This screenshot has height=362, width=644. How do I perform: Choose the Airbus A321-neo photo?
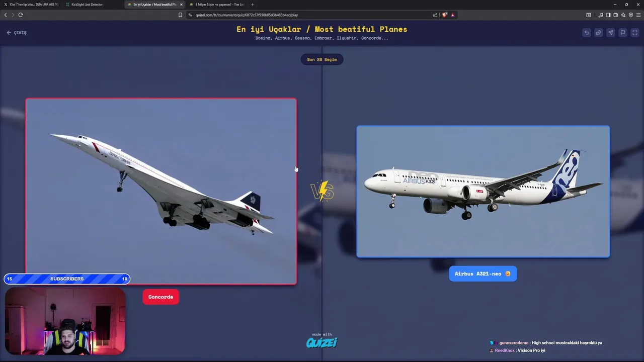pos(483,192)
